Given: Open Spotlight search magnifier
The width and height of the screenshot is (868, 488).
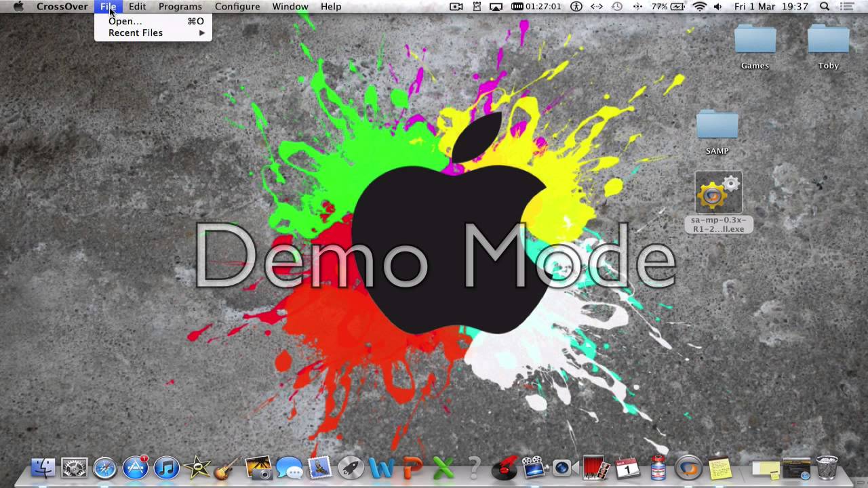Looking at the screenshot, I should 825,6.
